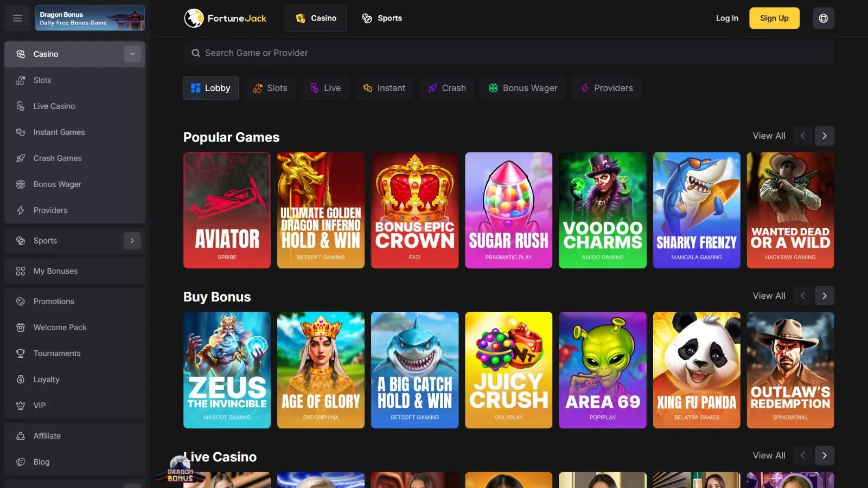
Task: Click the VIP crown icon in sidebar
Action: (21, 406)
